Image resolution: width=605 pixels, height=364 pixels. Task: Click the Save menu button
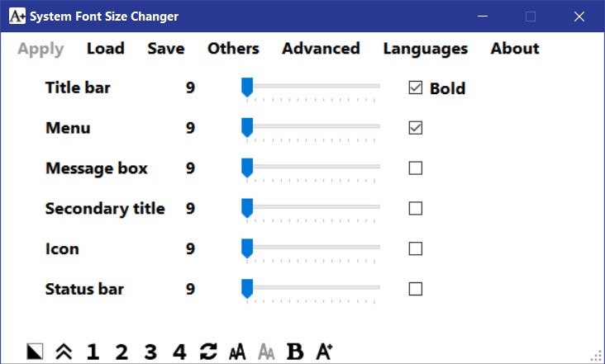166,49
